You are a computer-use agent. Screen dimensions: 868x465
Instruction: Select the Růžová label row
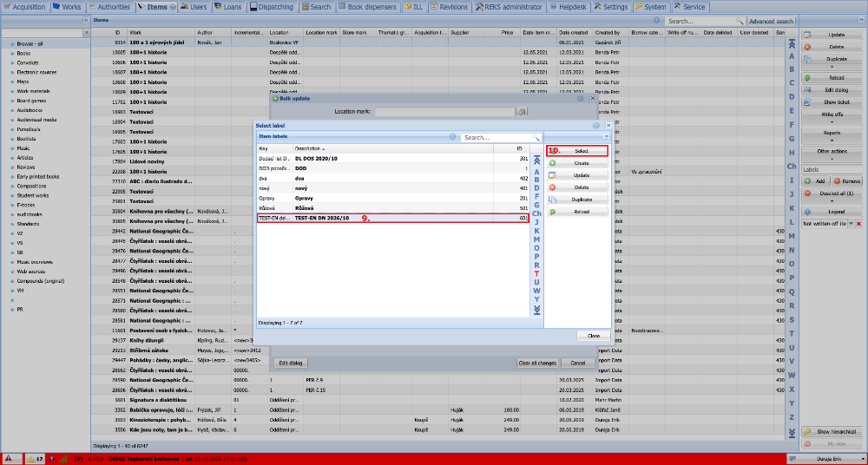pyautogui.click(x=392, y=208)
